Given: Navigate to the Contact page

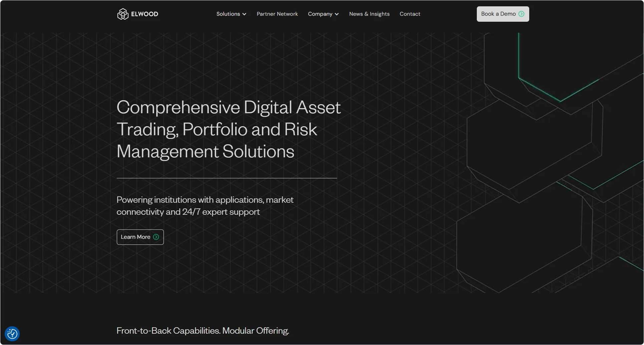Looking at the screenshot, I should click(x=410, y=14).
